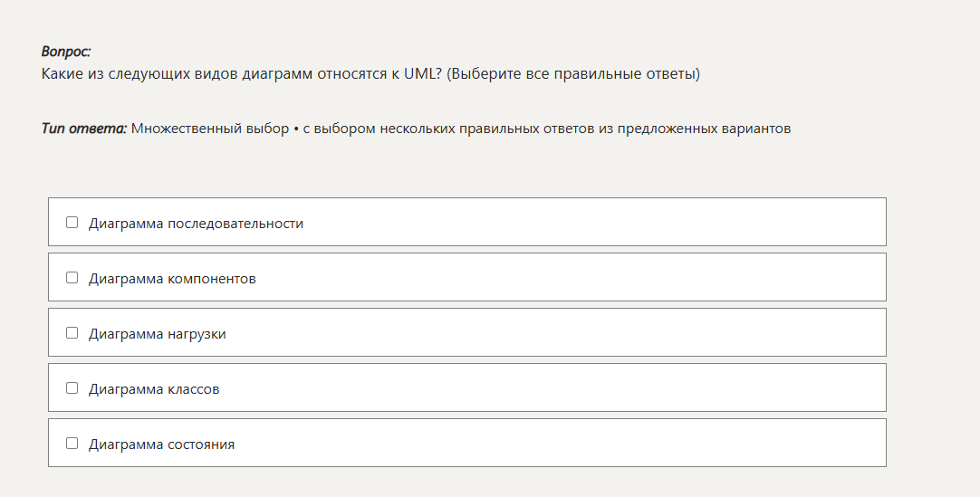This screenshot has height=497, width=980.
Task: Click empty area of Диаграмма состояния option row
Action: point(589,443)
